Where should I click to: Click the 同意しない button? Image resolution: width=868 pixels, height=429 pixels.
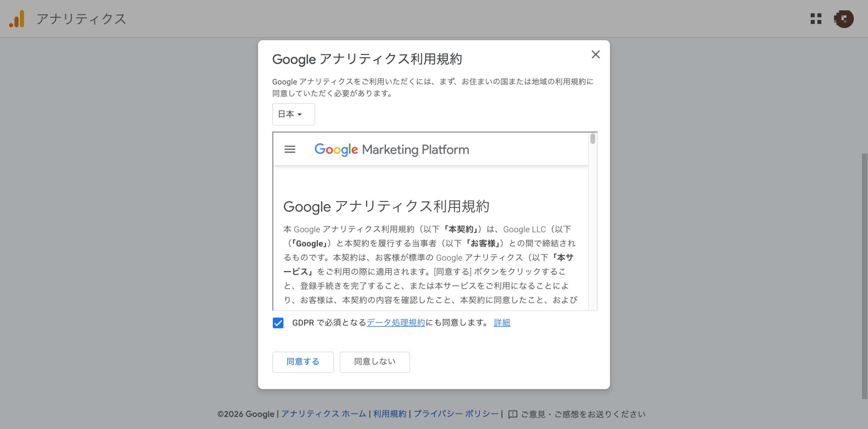[x=375, y=362]
